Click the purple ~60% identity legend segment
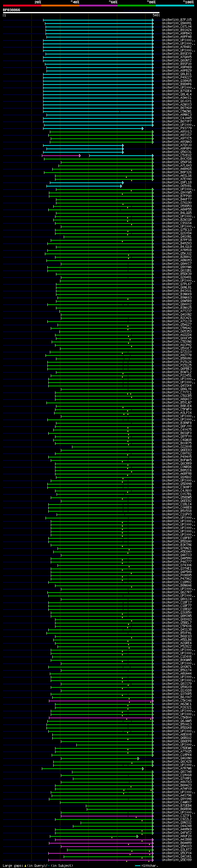 99,6
